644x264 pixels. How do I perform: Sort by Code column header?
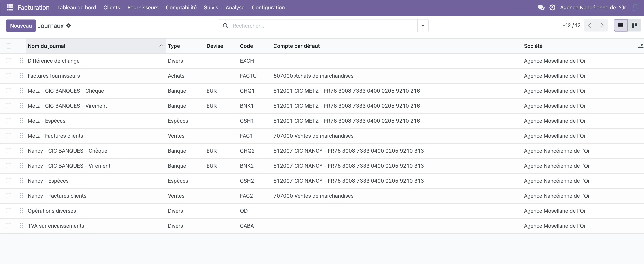point(246,46)
